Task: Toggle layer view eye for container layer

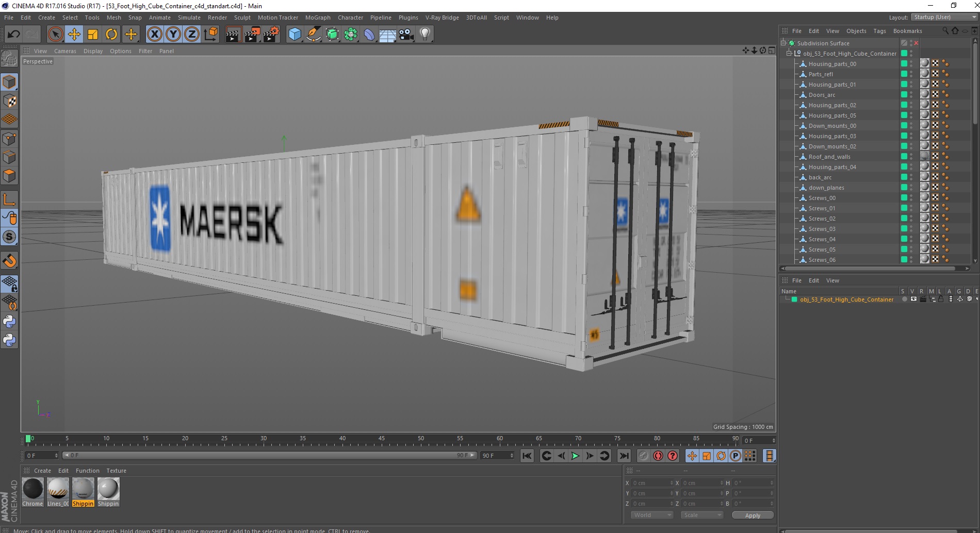Action: click(913, 299)
